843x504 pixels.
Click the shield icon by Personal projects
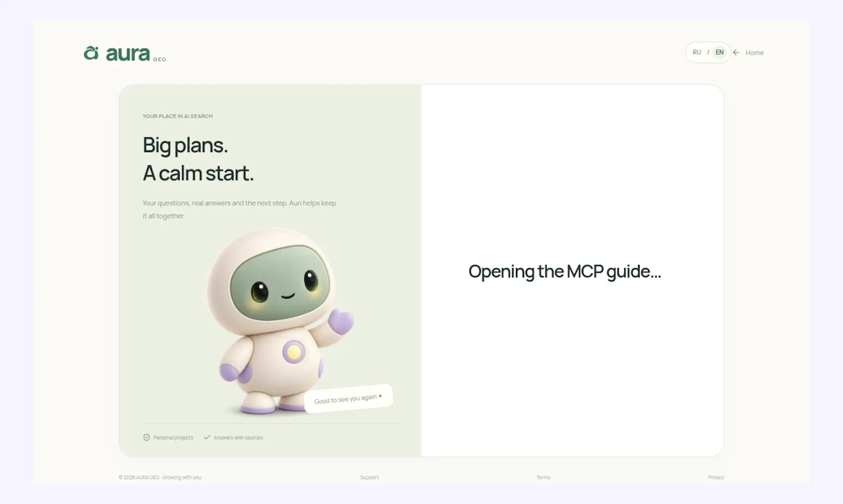click(146, 438)
